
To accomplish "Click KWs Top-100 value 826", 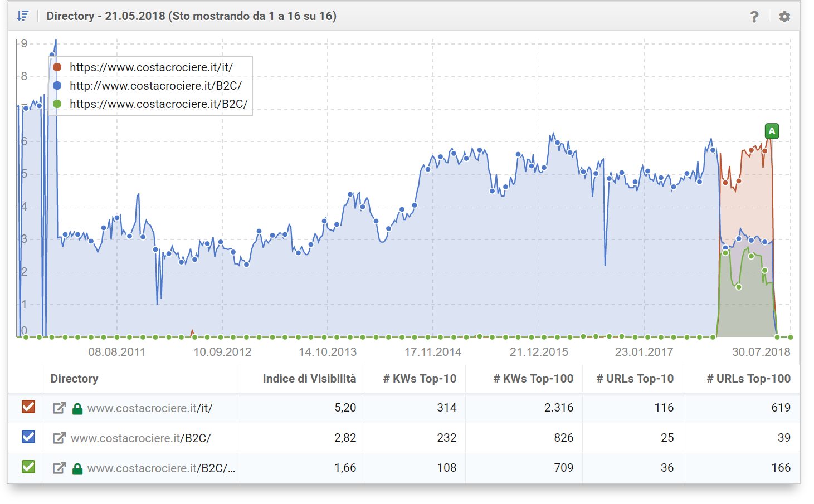I will [564, 438].
